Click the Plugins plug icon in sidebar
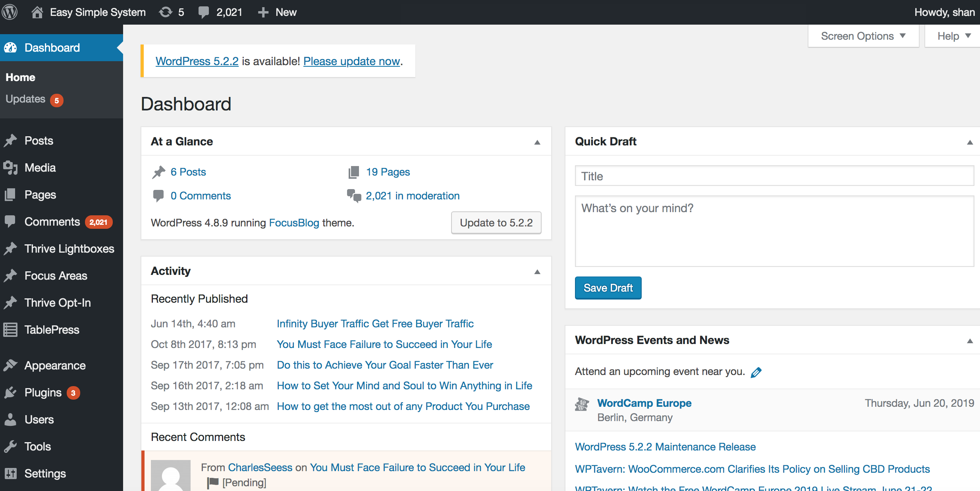Viewport: 980px width, 491px height. [10, 392]
